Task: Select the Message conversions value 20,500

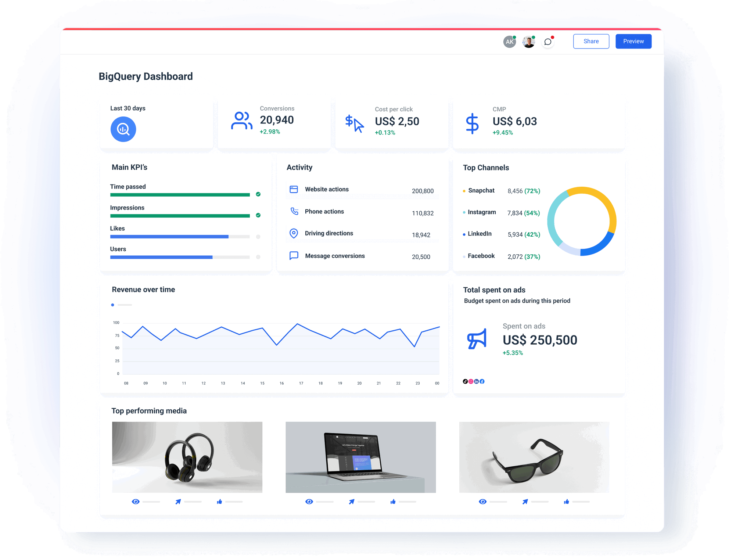Action: [421, 257]
